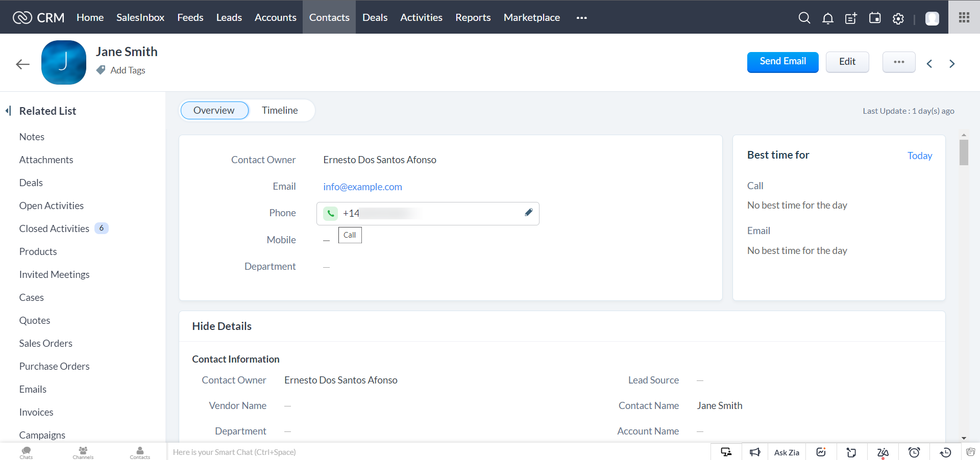
Task: Open the Deals module in navigation
Action: coord(375,17)
